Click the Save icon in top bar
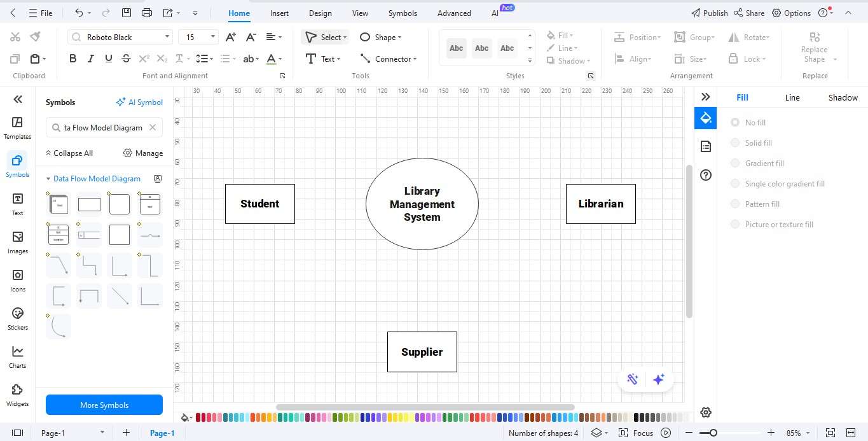This screenshot has height=441, width=868. click(127, 13)
